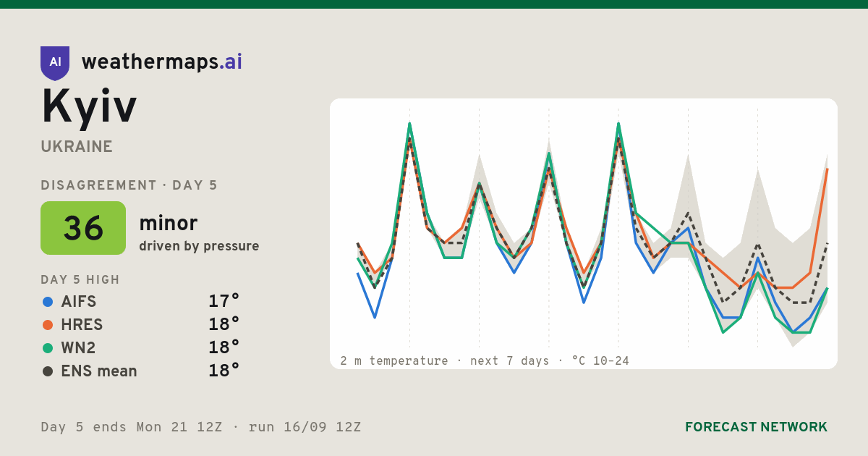Select the Kyiv city heading
Screen dimensions: 868x456
tap(89, 107)
